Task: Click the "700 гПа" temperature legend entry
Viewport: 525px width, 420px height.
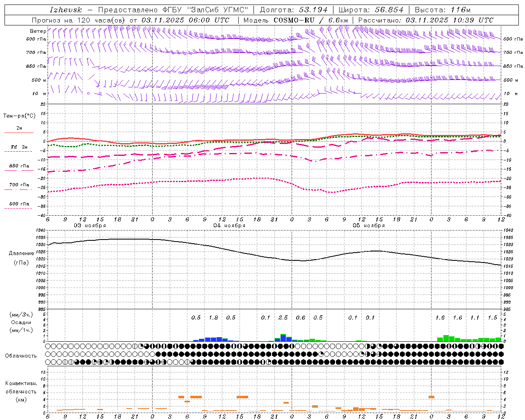Action: pos(19,185)
